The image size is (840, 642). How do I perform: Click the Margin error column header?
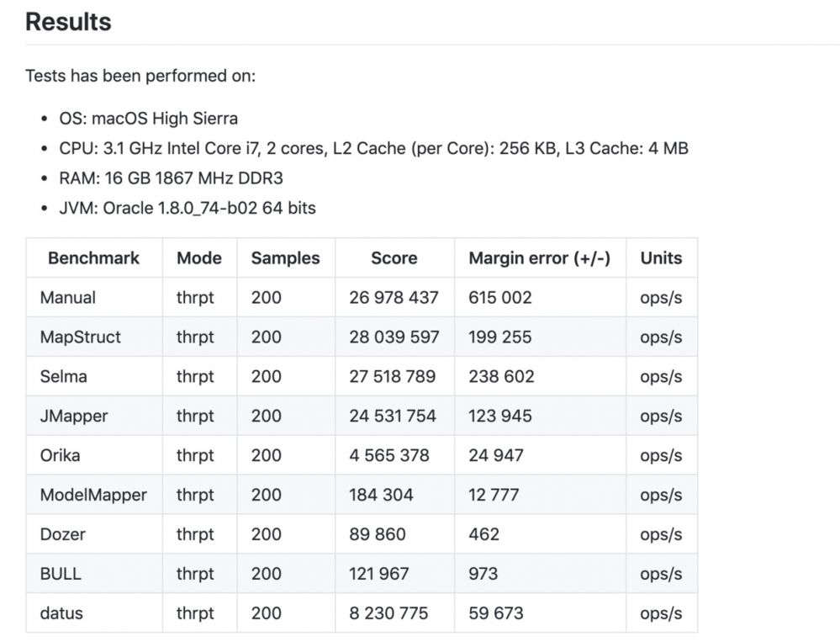pyautogui.click(x=539, y=258)
